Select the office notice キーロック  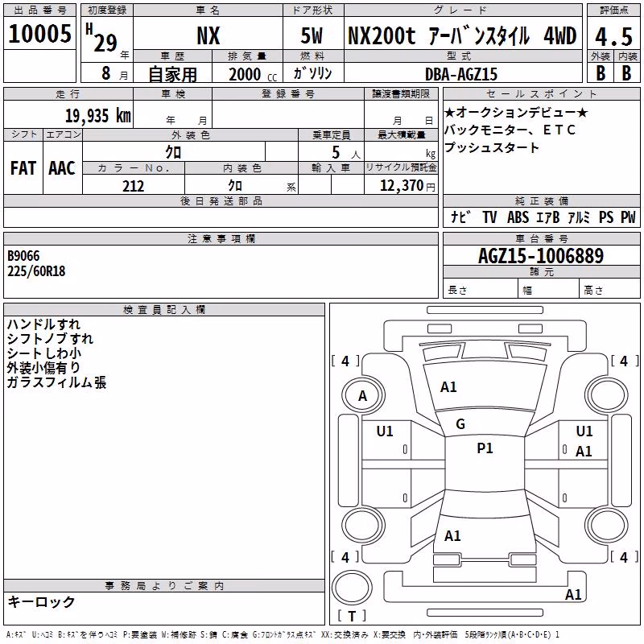(42, 601)
